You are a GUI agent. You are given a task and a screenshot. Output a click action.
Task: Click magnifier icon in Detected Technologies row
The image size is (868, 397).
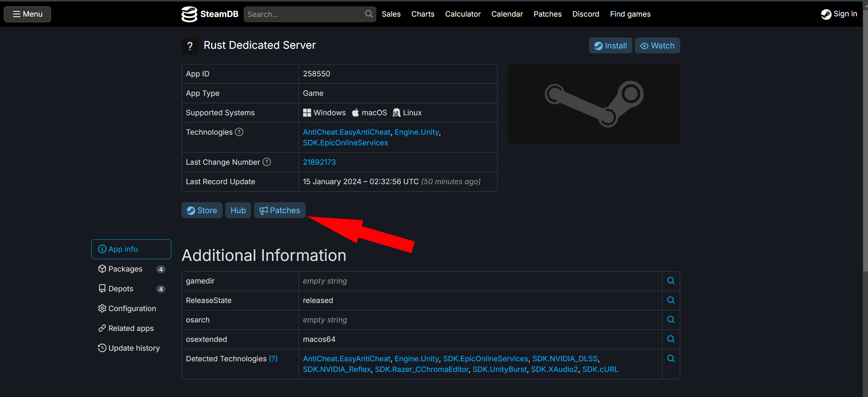click(671, 359)
